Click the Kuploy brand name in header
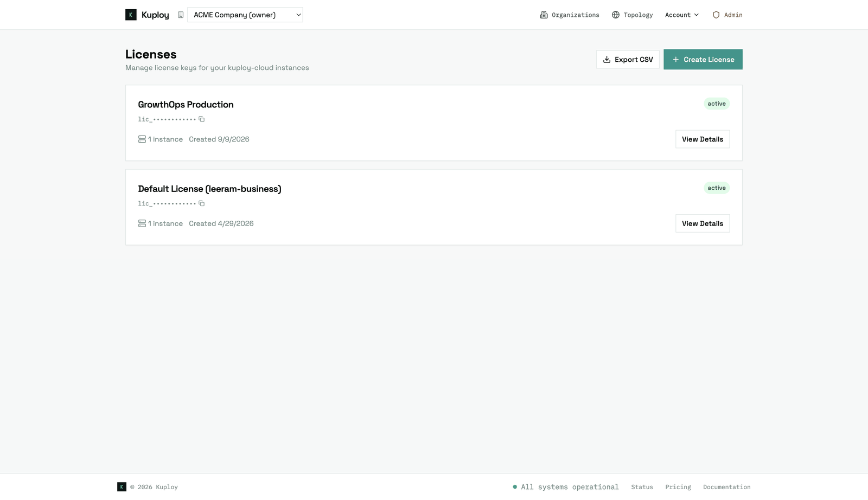The image size is (868, 500). click(155, 15)
